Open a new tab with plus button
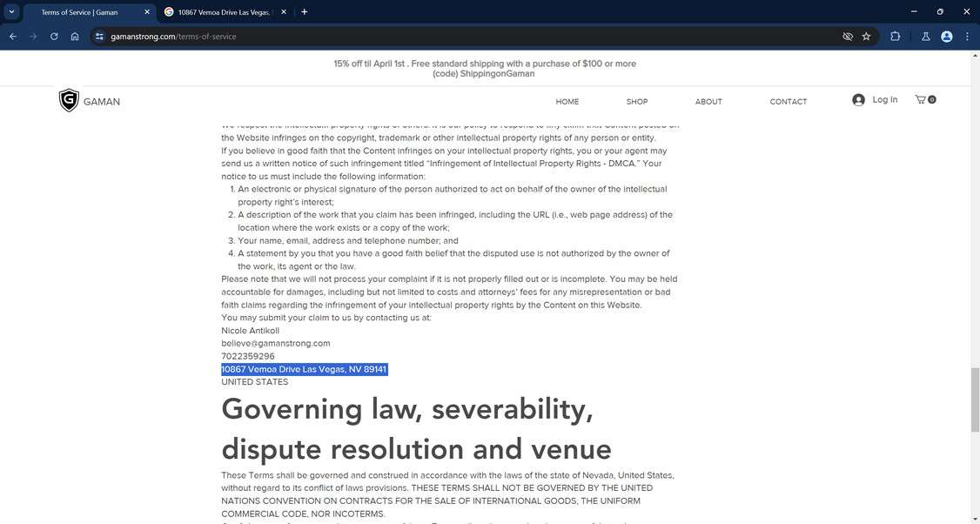 click(305, 12)
